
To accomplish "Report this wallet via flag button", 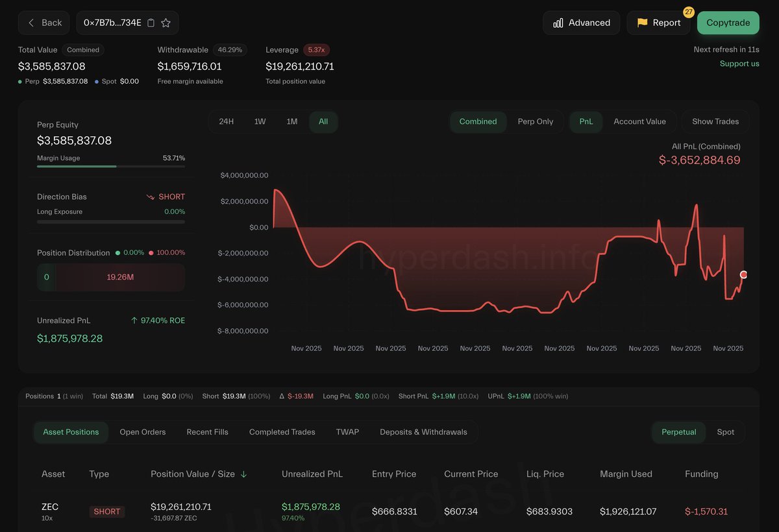I will (658, 23).
